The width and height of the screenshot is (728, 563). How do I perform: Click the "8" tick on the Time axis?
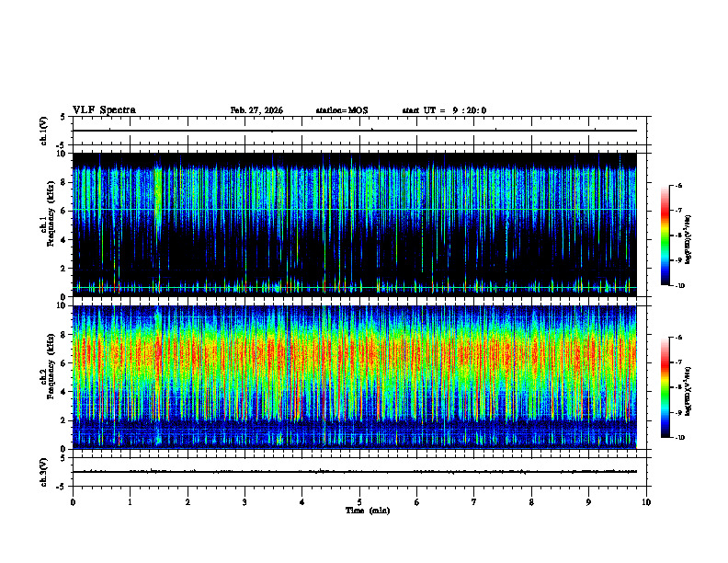point(531,502)
